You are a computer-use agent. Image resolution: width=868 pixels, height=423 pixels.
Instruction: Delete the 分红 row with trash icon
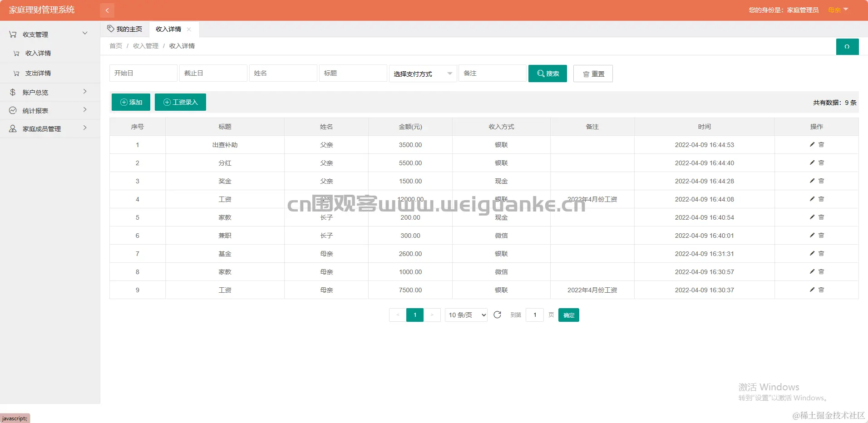(821, 162)
